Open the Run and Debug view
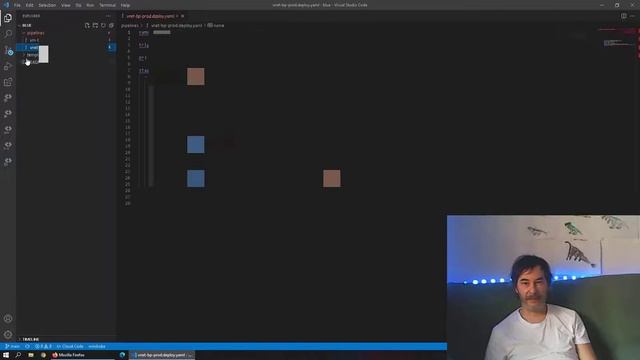This screenshot has height=360, width=640. 8,66
